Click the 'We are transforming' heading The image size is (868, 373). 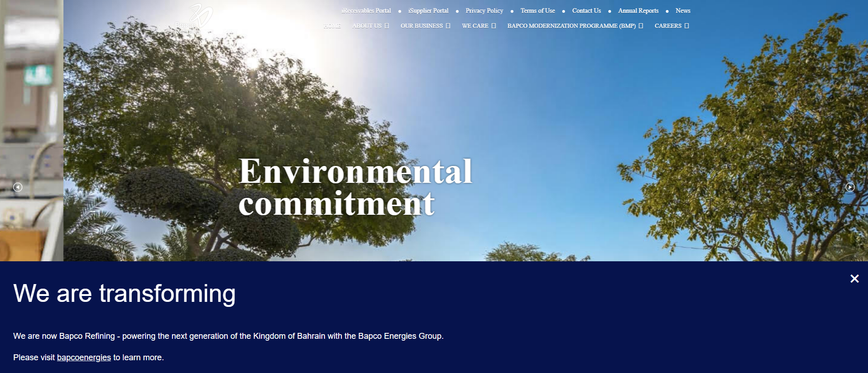(124, 293)
